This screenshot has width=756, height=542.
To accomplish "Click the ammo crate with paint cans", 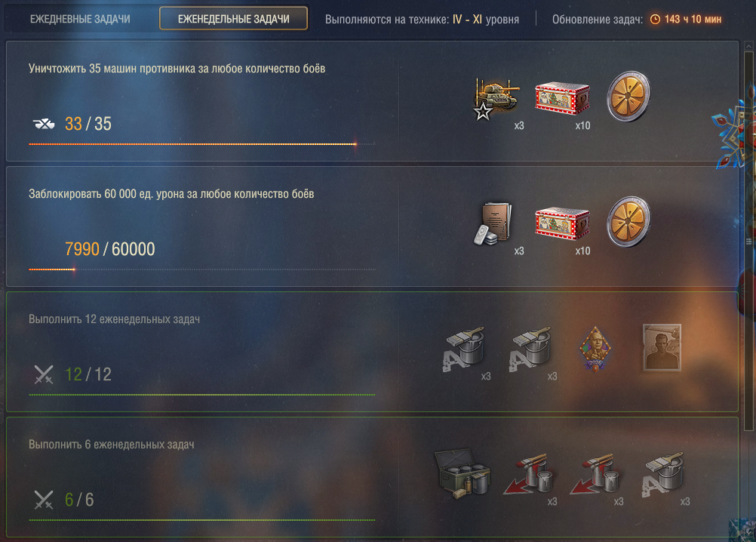I will (463, 474).
